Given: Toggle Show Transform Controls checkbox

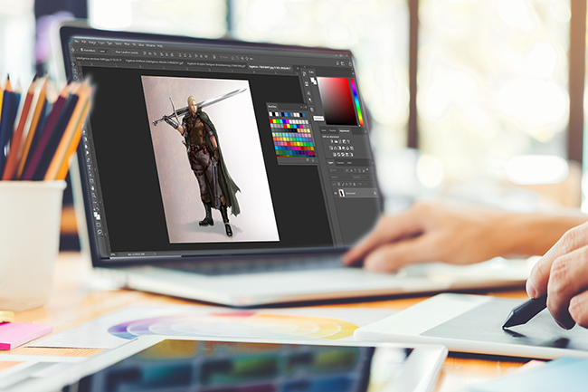Looking at the screenshot, I should click(114, 52).
